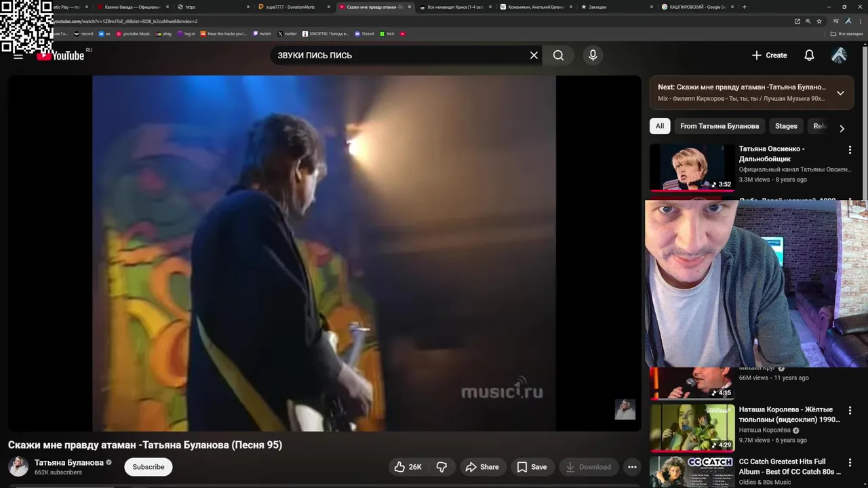Open more actions ellipsis under video
The width and height of the screenshot is (868, 488).
click(x=632, y=467)
